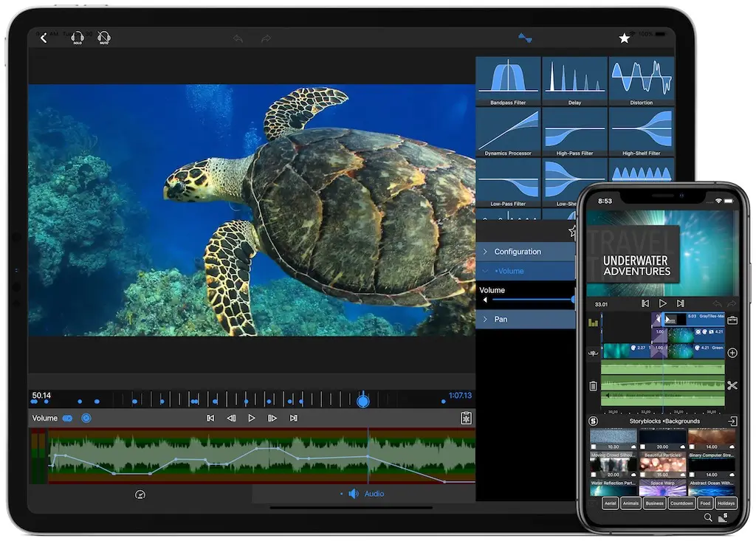This screenshot has width=756, height=541.
Task: Select the Dynamics Processor effect
Action: [508, 132]
